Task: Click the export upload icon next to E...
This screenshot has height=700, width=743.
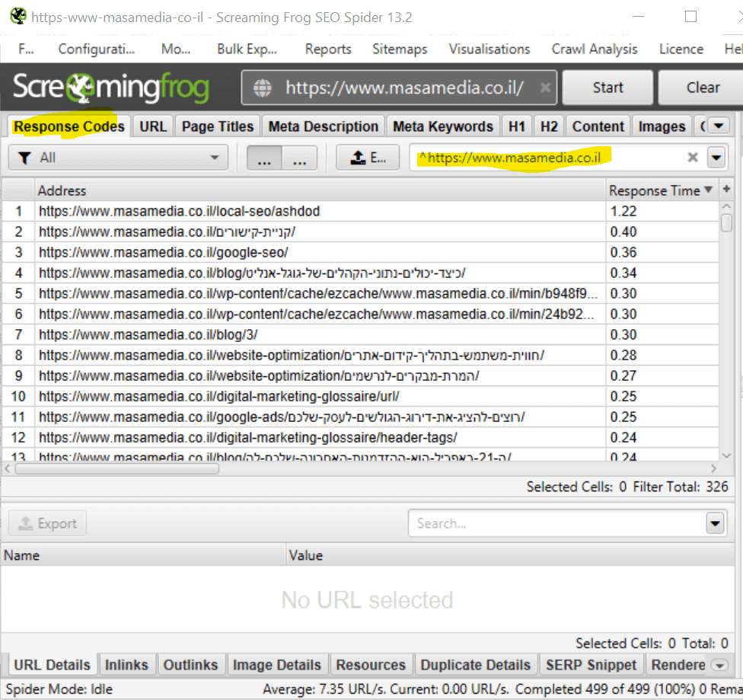Action: coord(358,158)
